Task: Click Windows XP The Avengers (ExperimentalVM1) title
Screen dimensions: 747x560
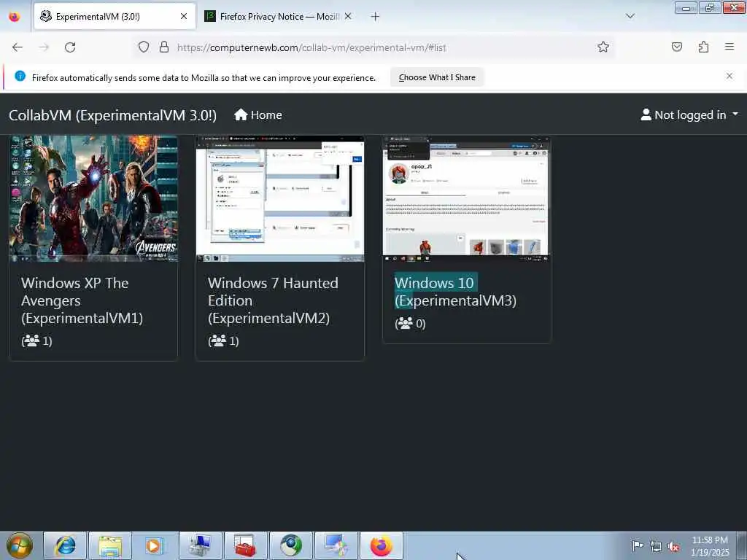Action: (82, 300)
